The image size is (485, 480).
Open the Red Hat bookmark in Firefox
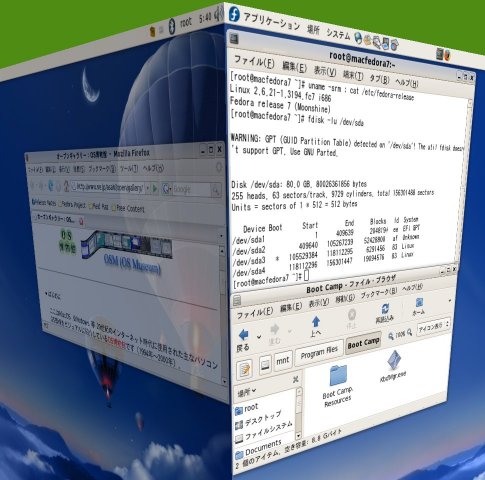tap(99, 207)
